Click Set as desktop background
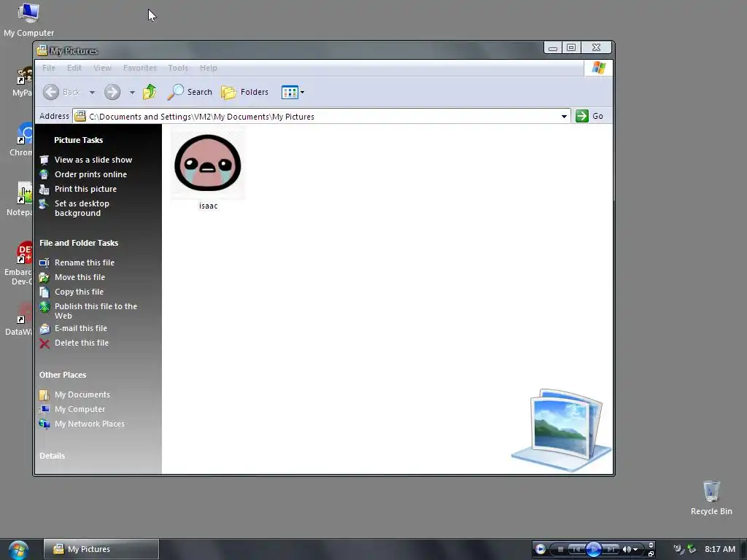747x560 pixels. tap(82, 208)
